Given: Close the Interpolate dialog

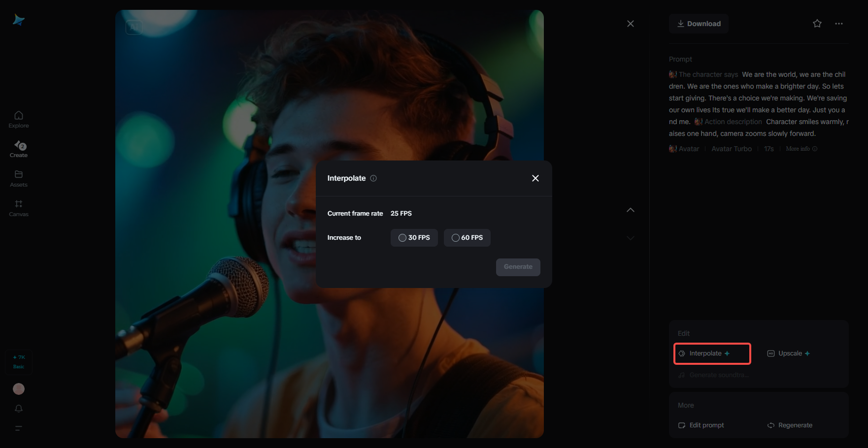Looking at the screenshot, I should (x=535, y=178).
